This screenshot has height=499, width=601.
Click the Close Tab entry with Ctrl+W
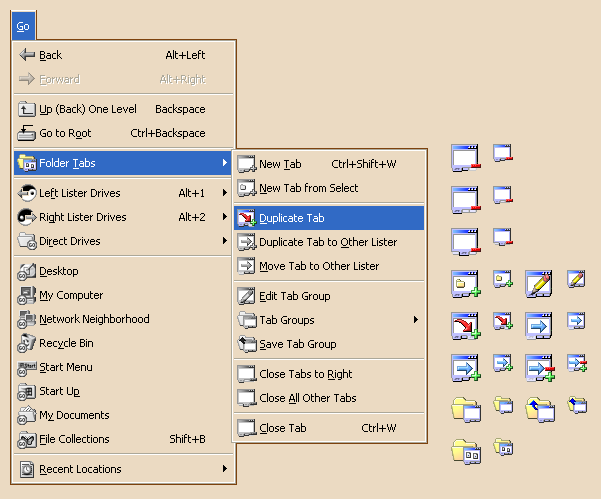click(329, 428)
